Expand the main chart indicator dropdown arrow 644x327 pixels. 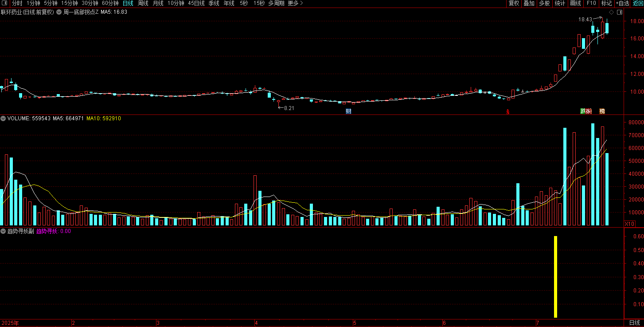[x=59, y=12]
